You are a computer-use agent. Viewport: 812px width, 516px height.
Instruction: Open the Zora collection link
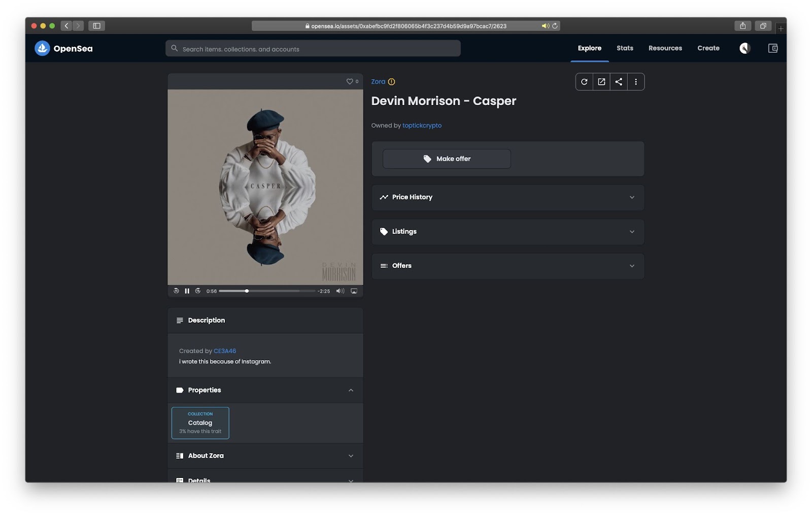coord(378,82)
